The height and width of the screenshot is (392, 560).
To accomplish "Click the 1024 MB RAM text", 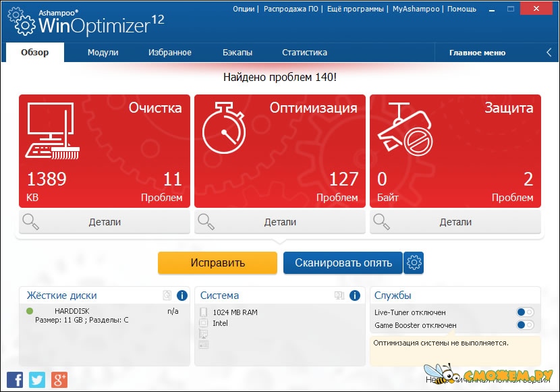I will [x=235, y=312].
